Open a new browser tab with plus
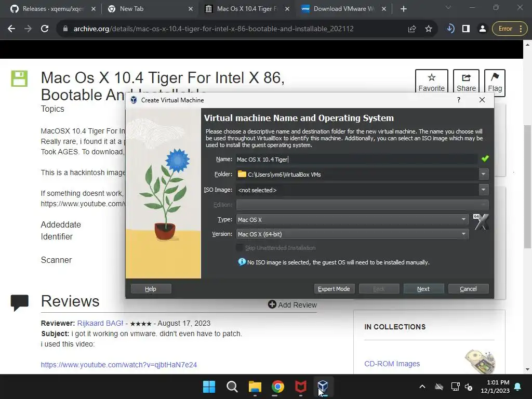The height and width of the screenshot is (399, 532). [x=403, y=9]
